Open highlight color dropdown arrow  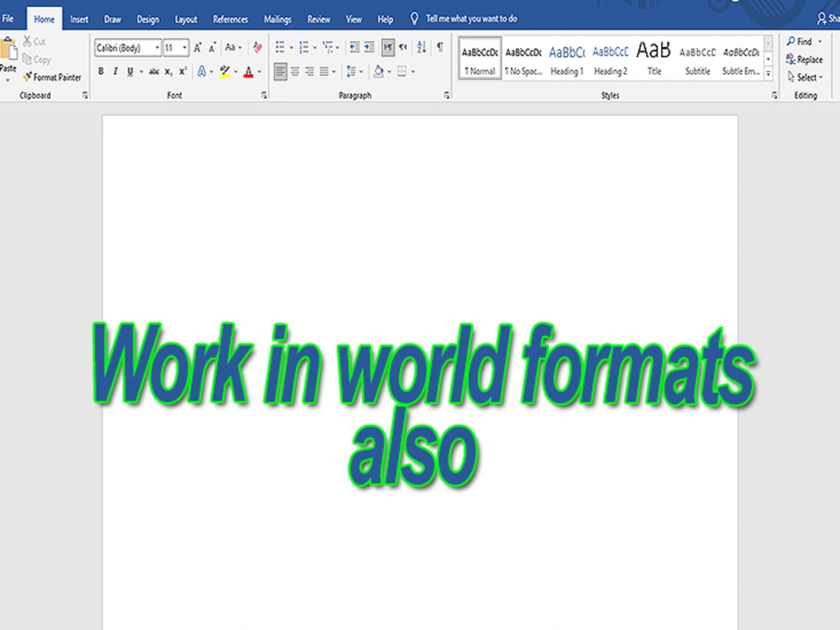tap(236, 71)
